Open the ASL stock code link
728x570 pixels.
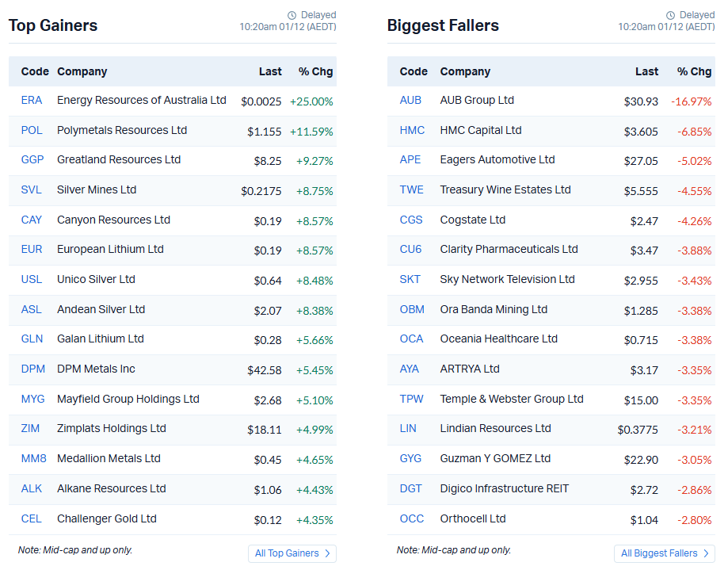31,310
